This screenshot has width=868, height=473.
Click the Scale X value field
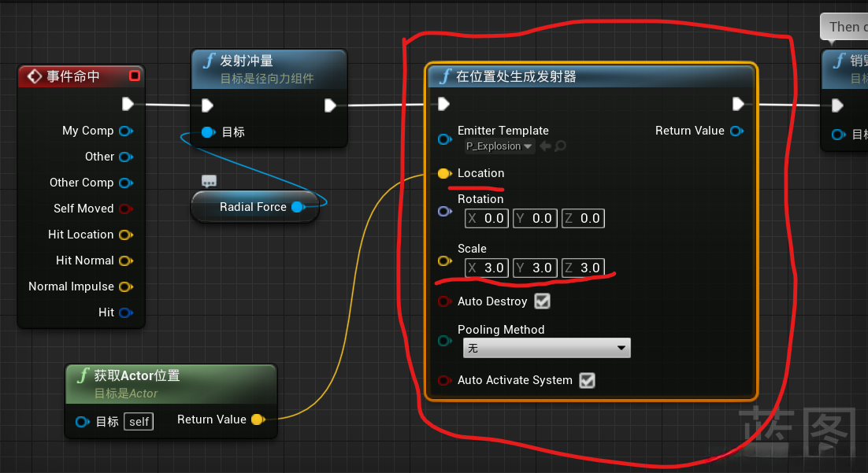coord(487,268)
